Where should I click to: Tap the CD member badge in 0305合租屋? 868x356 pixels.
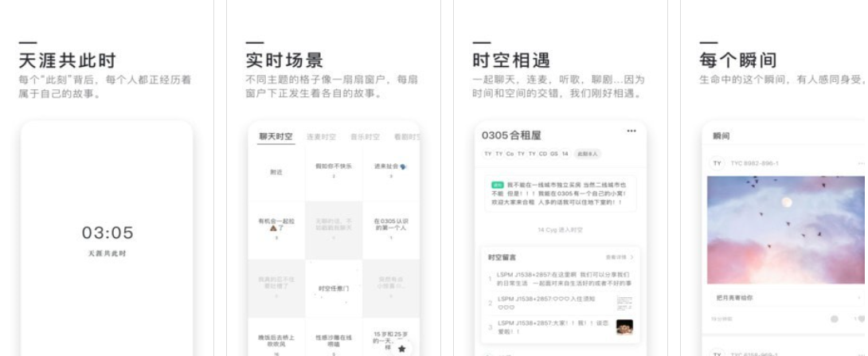pos(542,154)
